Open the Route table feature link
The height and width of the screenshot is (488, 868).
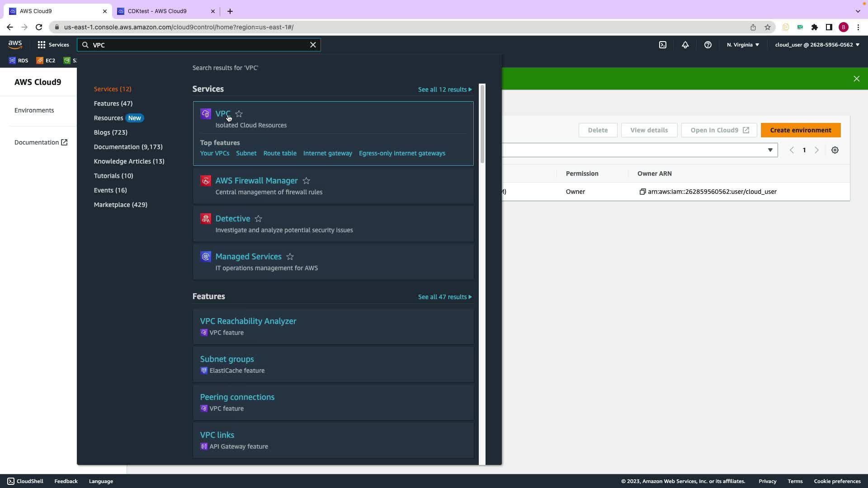point(280,153)
